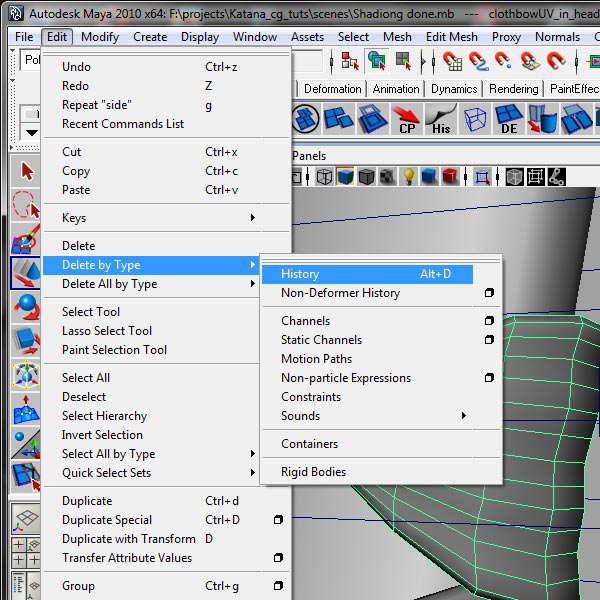Screen dimensions: 600x600
Task: Click the light bulb use-all-lights icon
Action: 408,177
